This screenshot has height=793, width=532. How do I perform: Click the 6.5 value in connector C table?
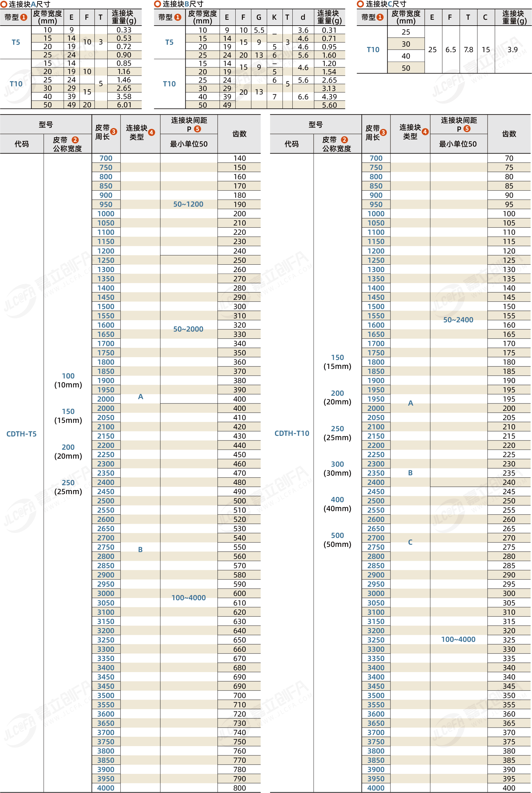[451, 50]
